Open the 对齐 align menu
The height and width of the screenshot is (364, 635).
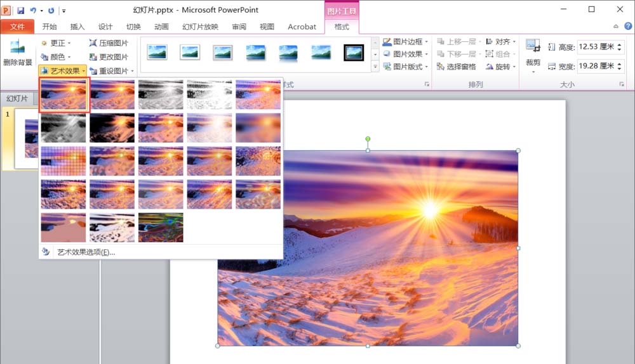point(500,42)
